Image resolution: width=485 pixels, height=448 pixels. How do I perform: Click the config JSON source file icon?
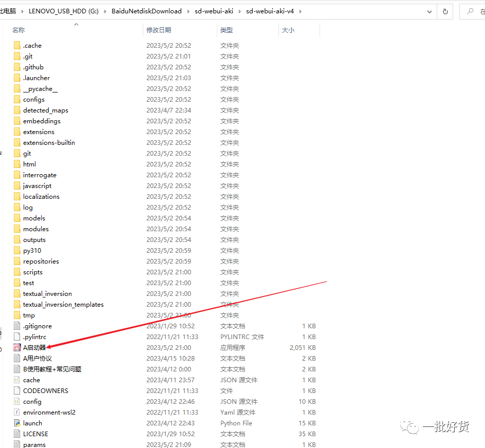[x=17, y=401]
